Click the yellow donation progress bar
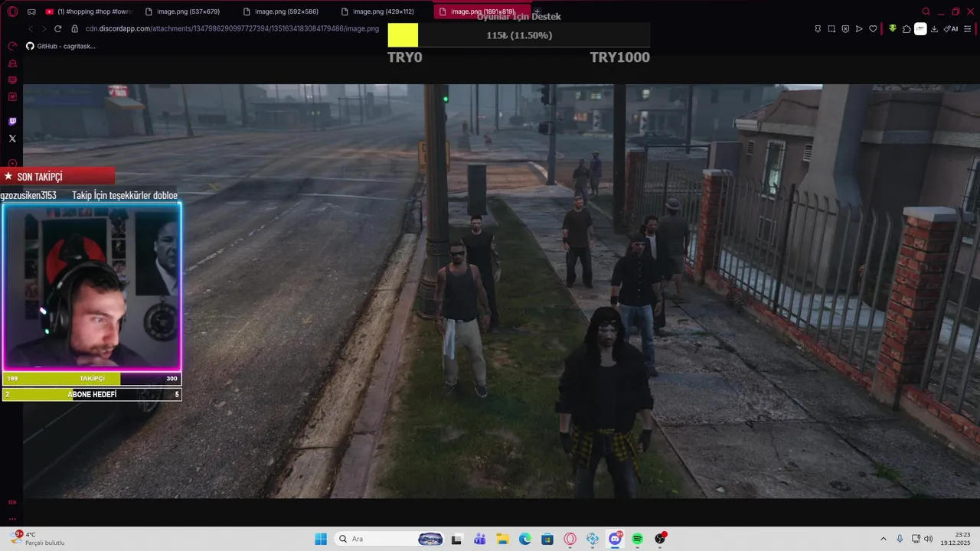The image size is (980, 551). [x=518, y=35]
